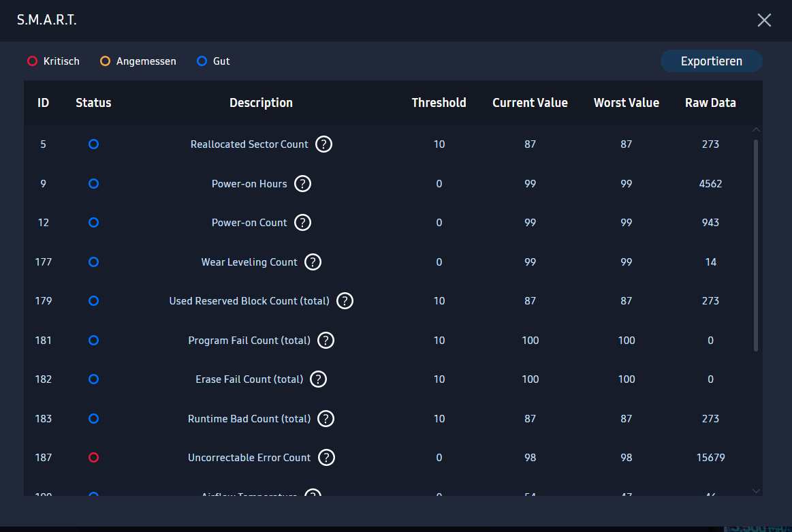Viewport: 792px width, 532px height.
Task: Click the status circle for ID 181
Action: 93,341
